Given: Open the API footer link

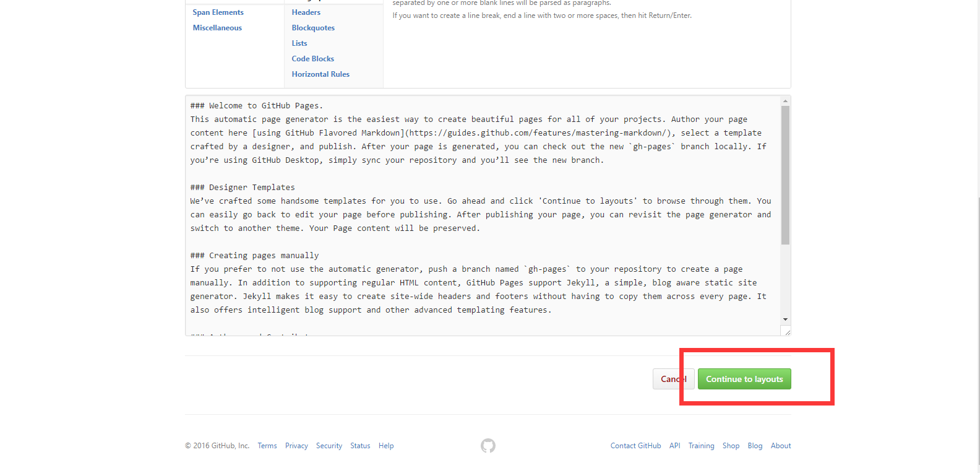Looking at the screenshot, I should click(x=674, y=446).
